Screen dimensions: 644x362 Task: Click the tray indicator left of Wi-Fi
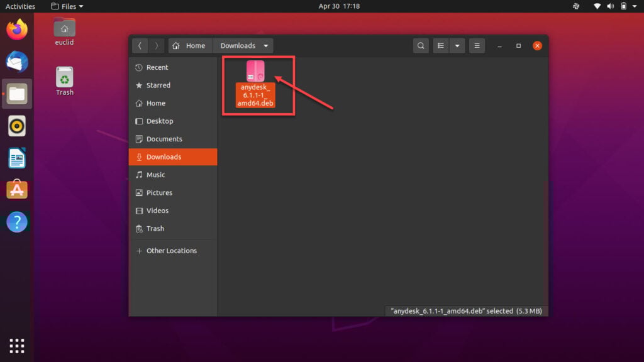pyautogui.click(x=576, y=6)
